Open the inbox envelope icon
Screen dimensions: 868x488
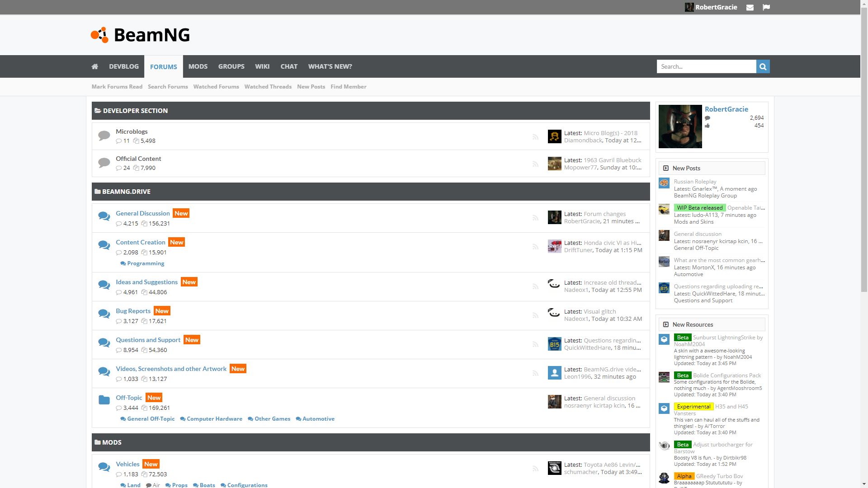click(x=750, y=7)
